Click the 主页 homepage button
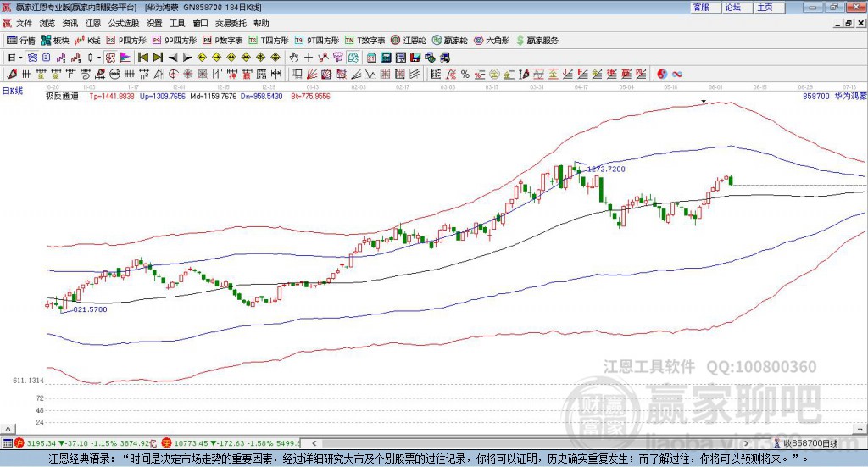This screenshot has width=868, height=467. (769, 7)
